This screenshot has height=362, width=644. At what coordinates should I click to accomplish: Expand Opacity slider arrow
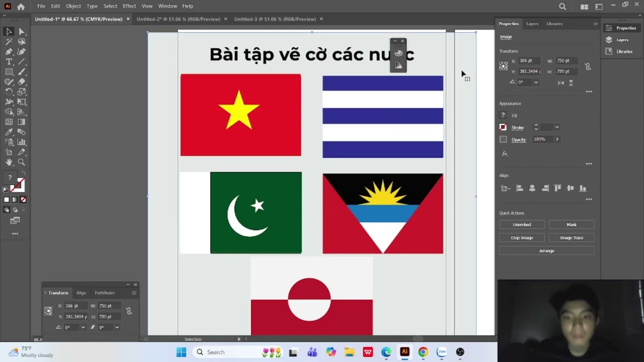557,139
